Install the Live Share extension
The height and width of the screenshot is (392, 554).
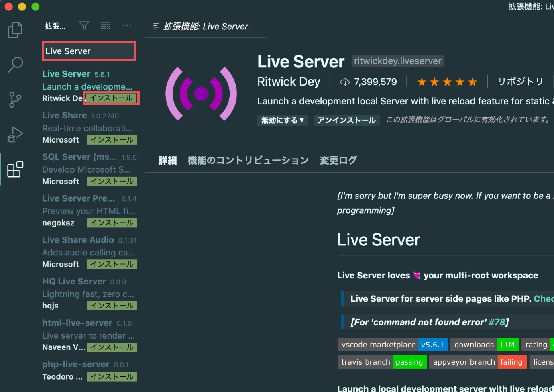pos(112,140)
